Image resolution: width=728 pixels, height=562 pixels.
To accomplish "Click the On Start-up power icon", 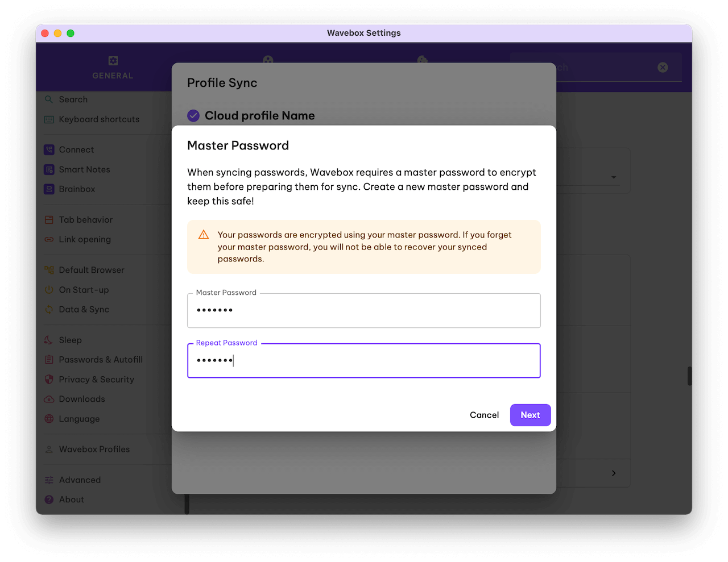I will [x=49, y=290].
